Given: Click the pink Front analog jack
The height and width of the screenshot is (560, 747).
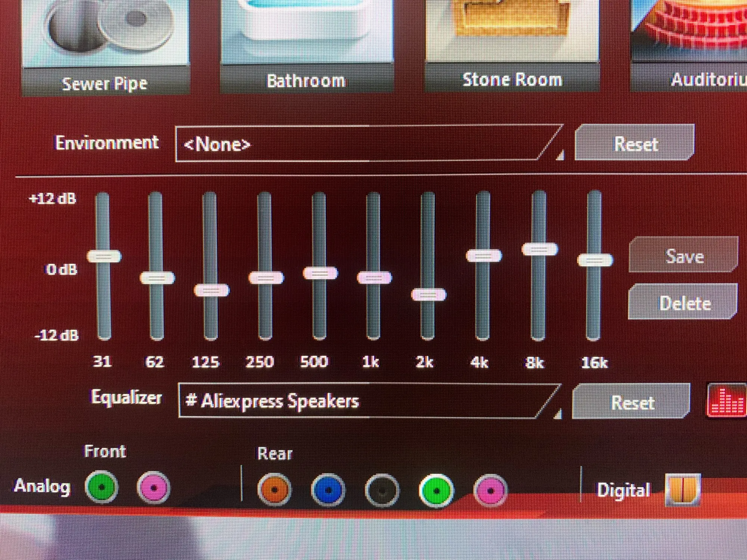Looking at the screenshot, I should coord(154,488).
